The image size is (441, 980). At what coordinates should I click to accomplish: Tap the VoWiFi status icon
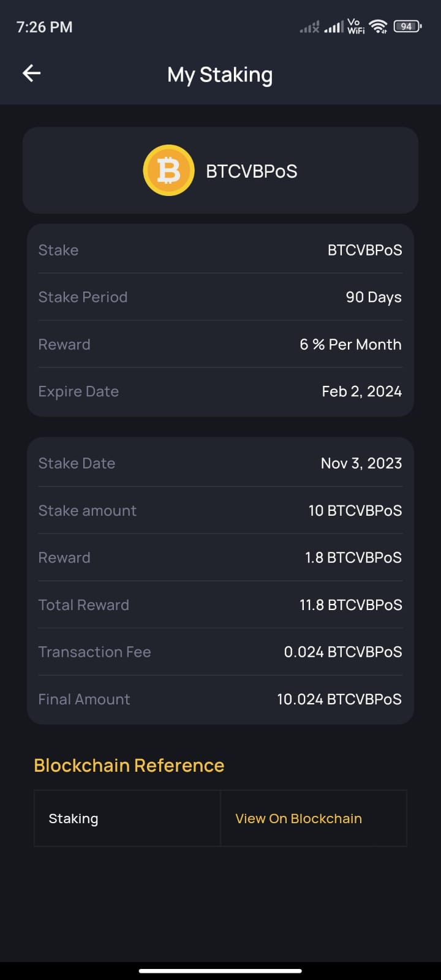tap(356, 26)
